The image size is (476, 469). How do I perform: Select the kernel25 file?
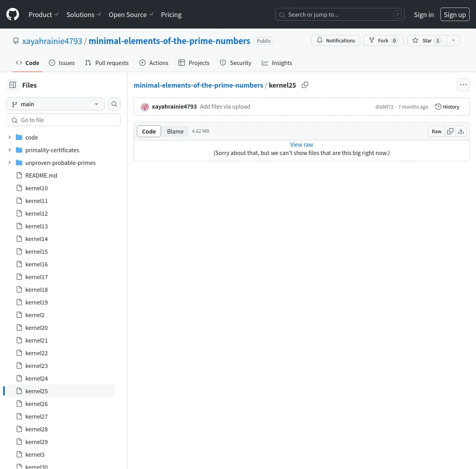[x=36, y=391]
